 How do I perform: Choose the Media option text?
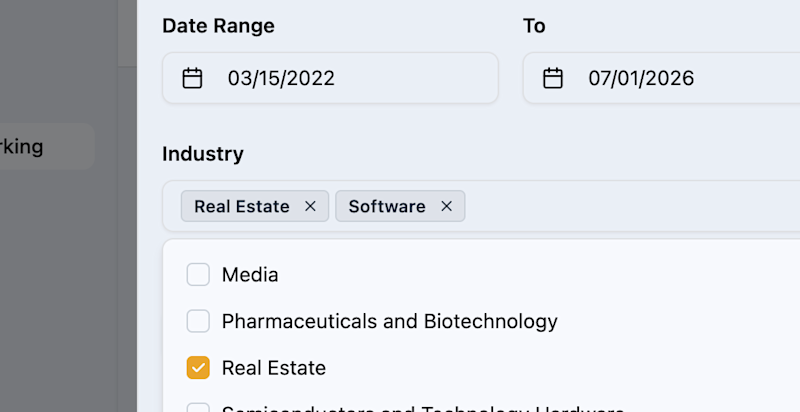[x=250, y=275]
